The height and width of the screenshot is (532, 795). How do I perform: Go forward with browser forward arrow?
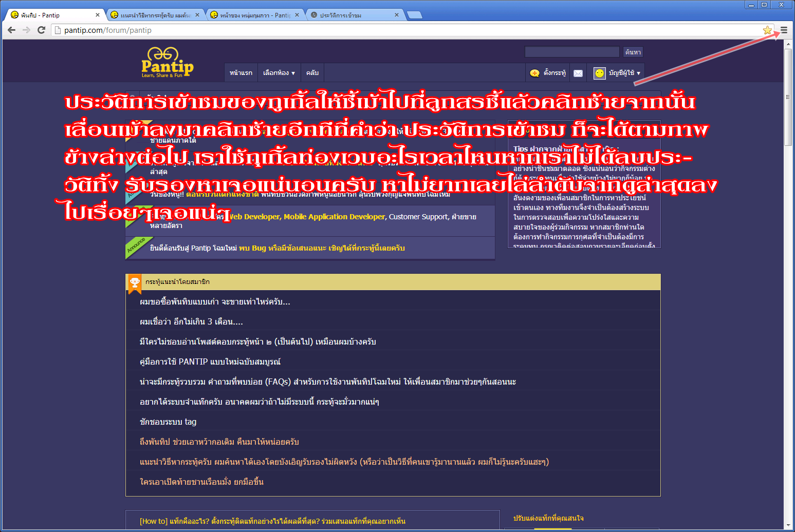27,30
